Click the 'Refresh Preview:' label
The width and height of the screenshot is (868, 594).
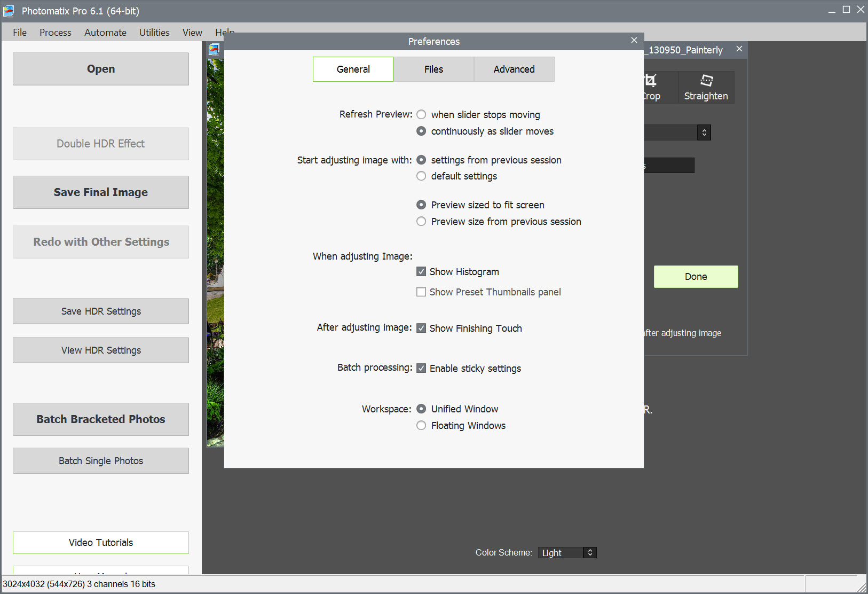[x=376, y=114]
